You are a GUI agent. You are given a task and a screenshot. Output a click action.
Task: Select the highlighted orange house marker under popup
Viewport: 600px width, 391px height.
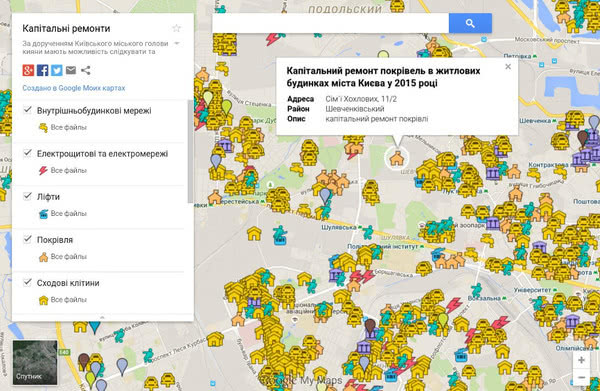click(x=397, y=158)
